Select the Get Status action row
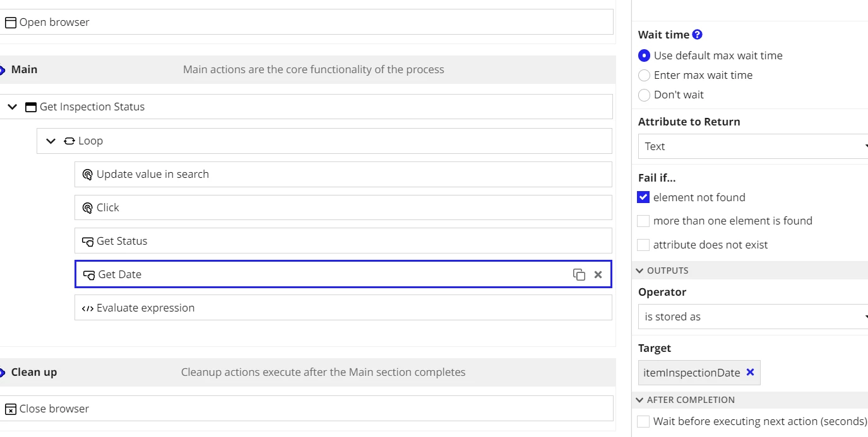The height and width of the screenshot is (437, 868). [x=343, y=241]
